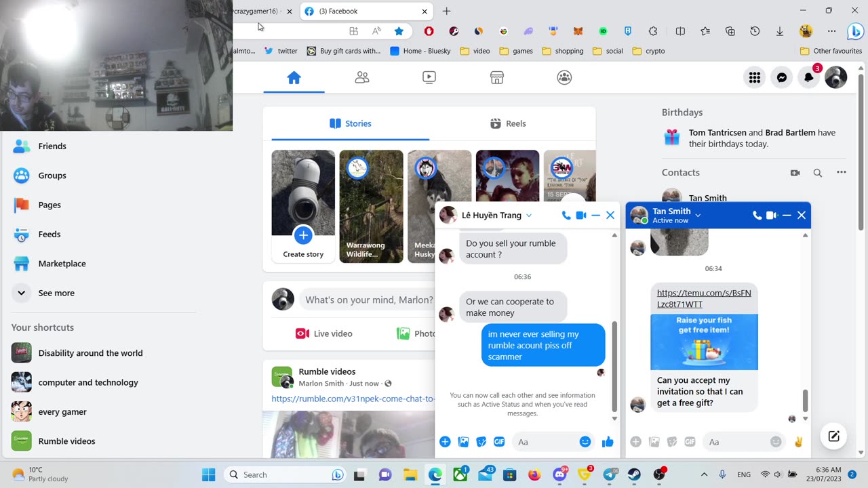
Task: Start video call with Tan Smith
Action: point(772,216)
